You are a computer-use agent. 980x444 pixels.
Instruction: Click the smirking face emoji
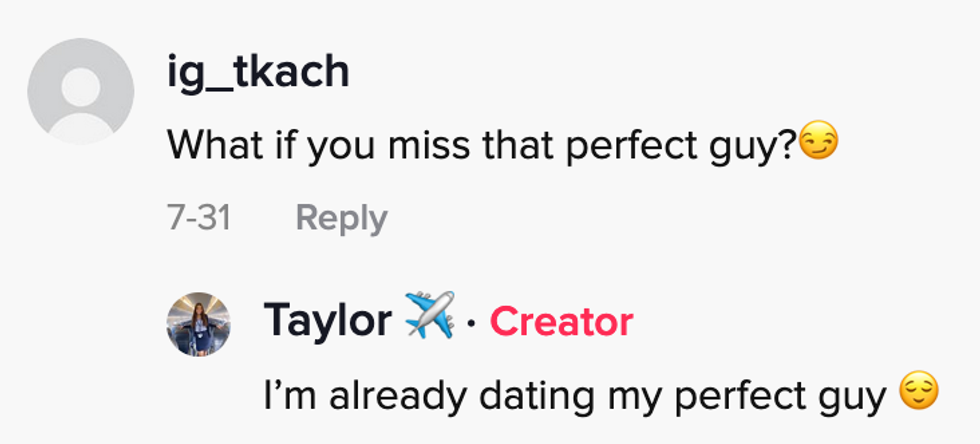(819, 144)
